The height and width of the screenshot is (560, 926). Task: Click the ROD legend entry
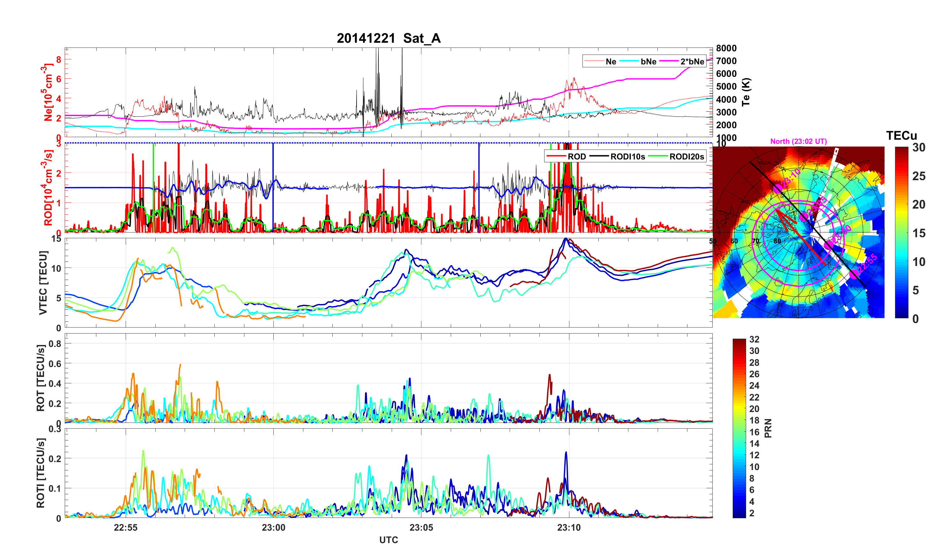tap(576, 157)
